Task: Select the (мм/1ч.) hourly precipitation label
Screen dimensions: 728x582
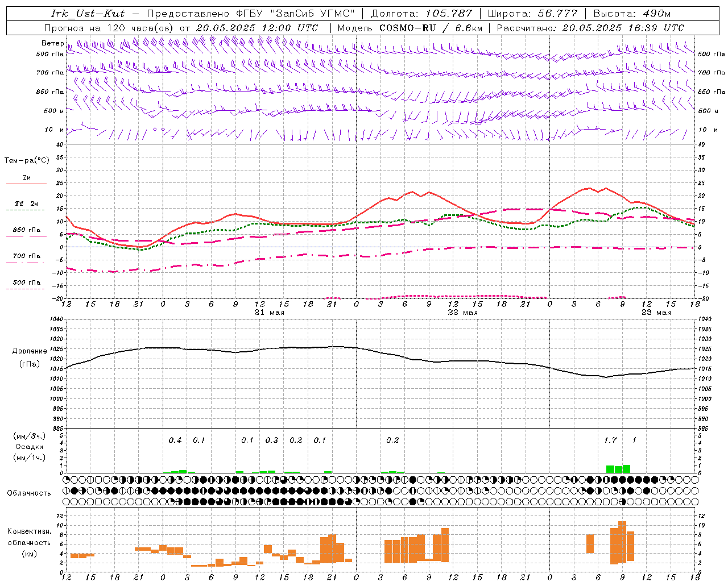Action: [29, 458]
